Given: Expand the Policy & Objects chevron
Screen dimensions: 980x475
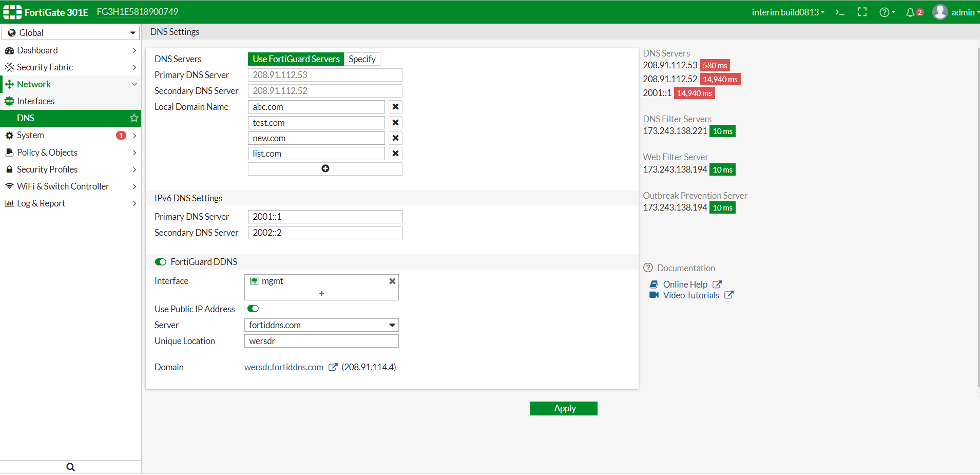Looking at the screenshot, I should click(x=134, y=153).
